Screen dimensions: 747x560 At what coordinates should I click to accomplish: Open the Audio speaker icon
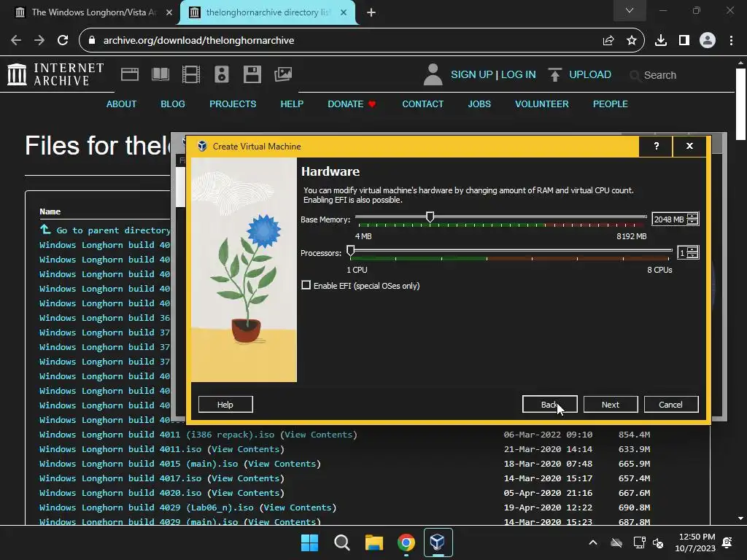pyautogui.click(x=222, y=74)
